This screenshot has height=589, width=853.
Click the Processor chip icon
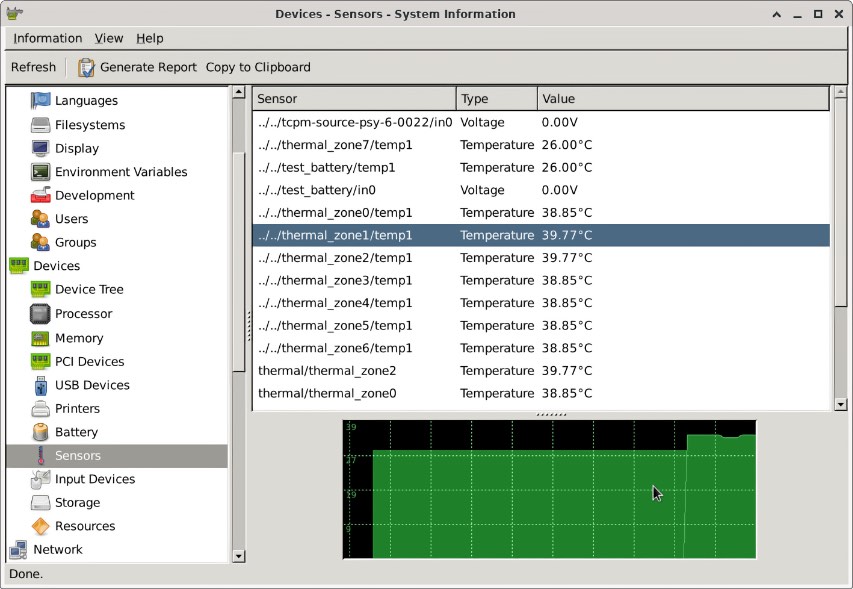tap(40, 313)
